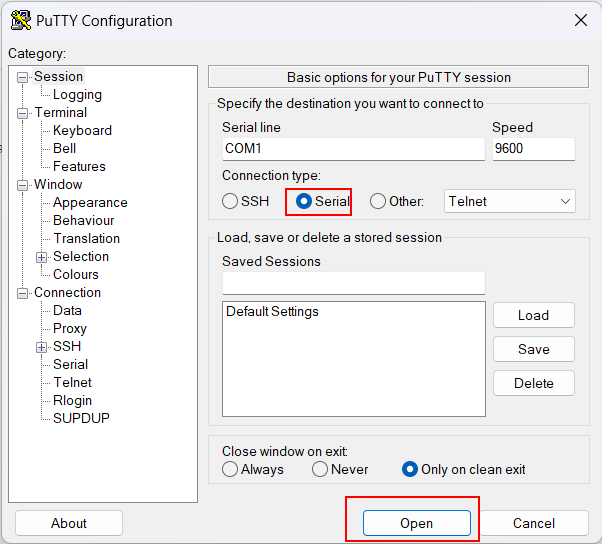Collapse the Connection category node

(23, 294)
